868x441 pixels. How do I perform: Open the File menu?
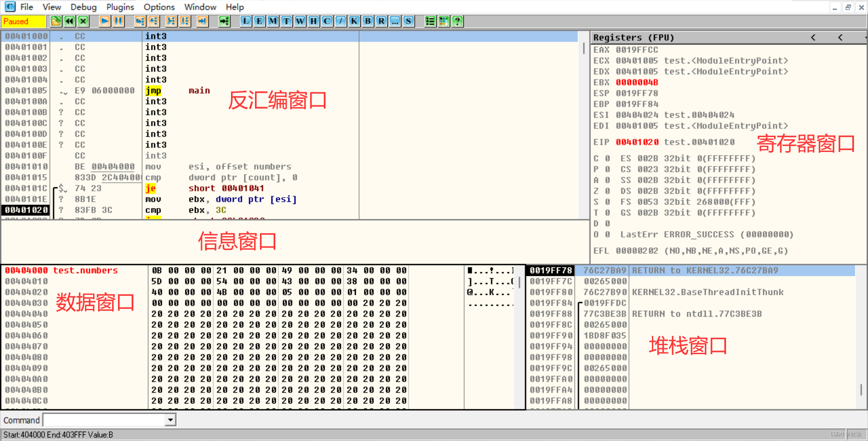point(27,7)
